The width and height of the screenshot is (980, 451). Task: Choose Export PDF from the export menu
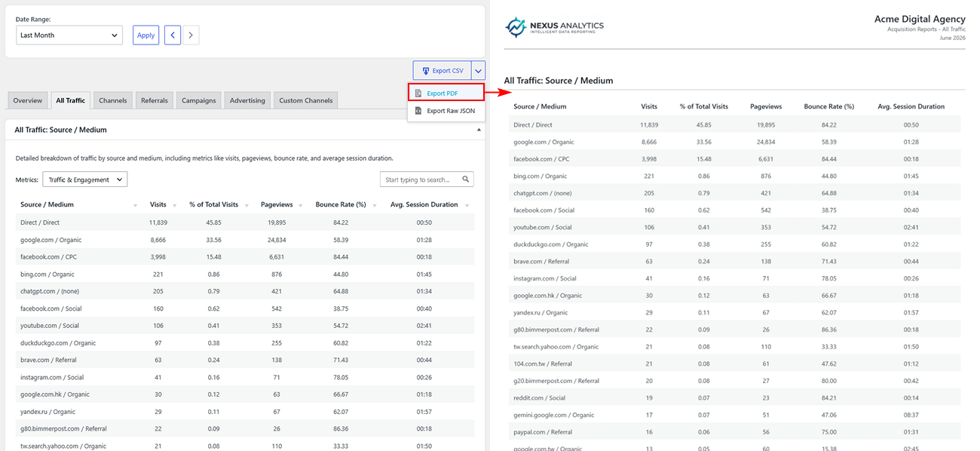[446, 93]
